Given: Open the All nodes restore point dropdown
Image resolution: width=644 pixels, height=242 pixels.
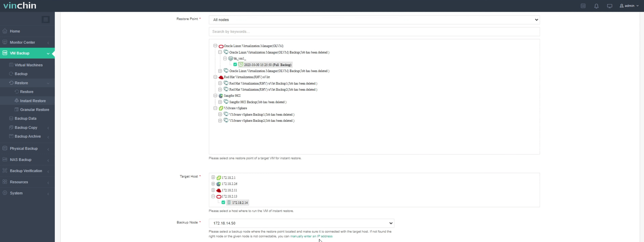Looking at the screenshot, I should [374, 20].
